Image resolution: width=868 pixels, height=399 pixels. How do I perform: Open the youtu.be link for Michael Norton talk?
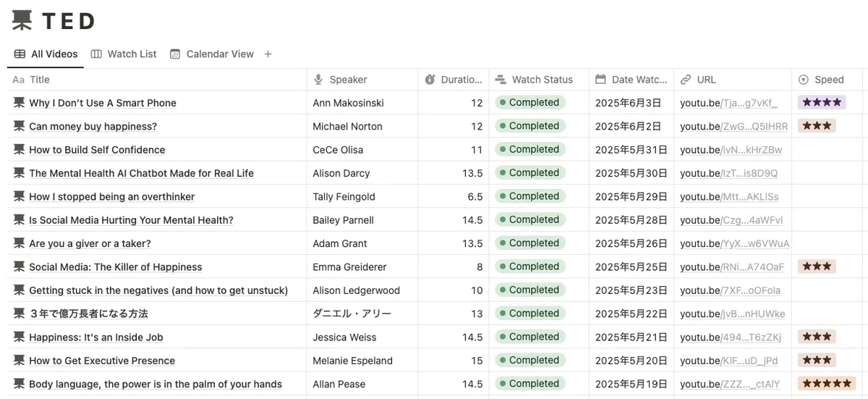(734, 126)
